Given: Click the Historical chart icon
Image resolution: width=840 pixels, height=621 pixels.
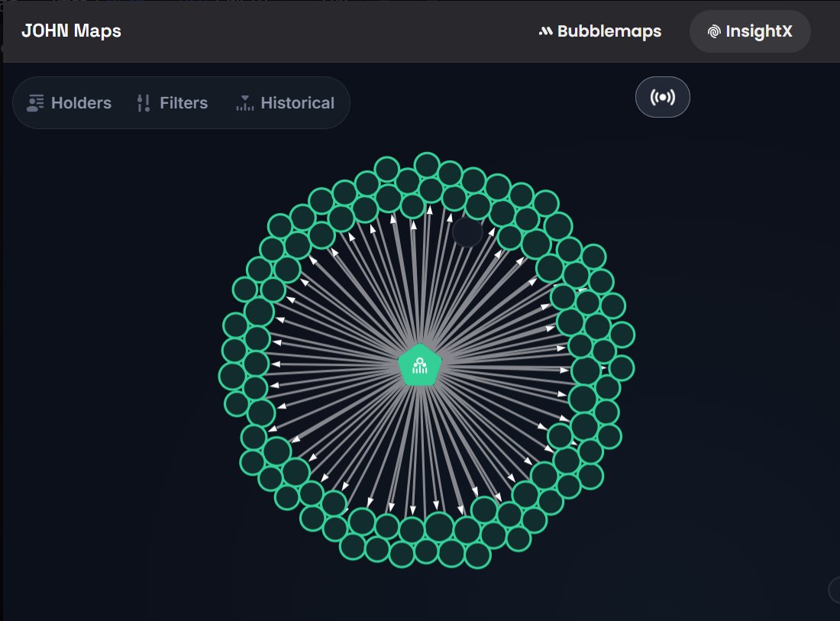Looking at the screenshot, I should point(245,103).
